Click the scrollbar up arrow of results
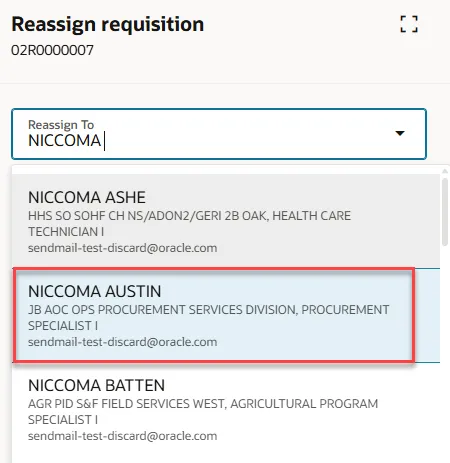 click(x=445, y=171)
